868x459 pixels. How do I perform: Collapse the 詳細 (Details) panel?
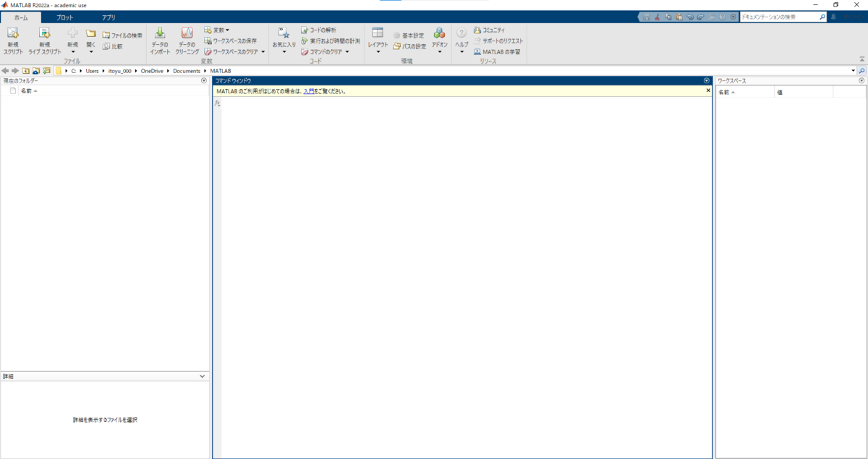click(x=203, y=376)
